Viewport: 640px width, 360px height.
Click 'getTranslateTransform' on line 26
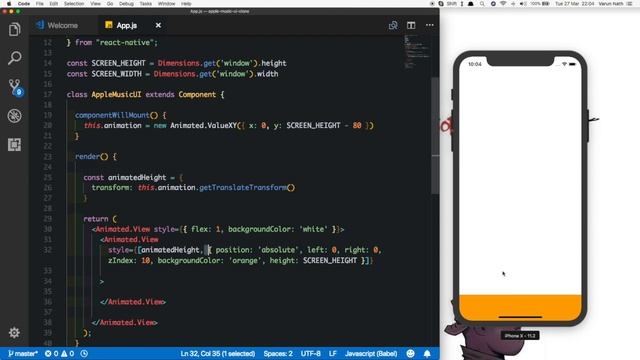click(243, 187)
